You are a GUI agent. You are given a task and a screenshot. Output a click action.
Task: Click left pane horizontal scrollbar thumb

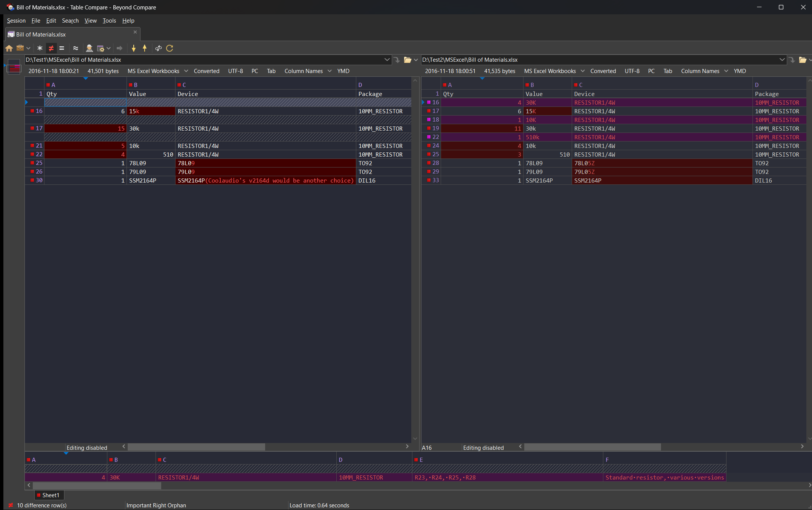tap(196, 447)
